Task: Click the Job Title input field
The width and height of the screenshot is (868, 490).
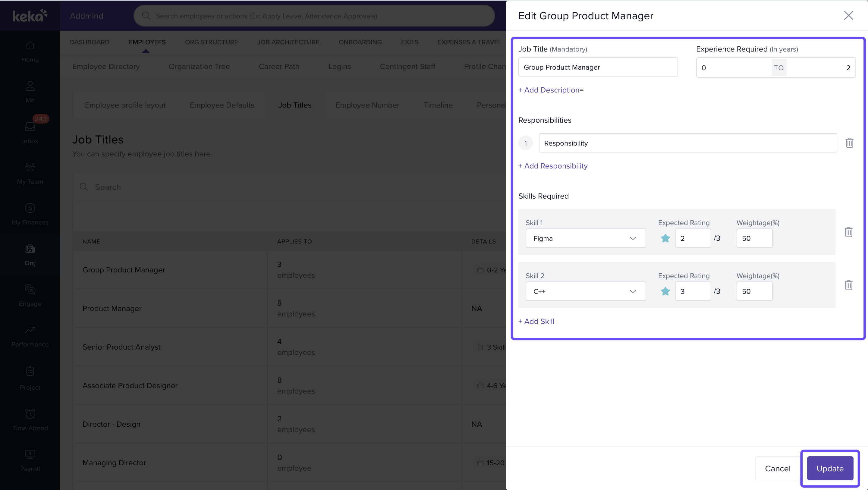Action: (x=597, y=67)
